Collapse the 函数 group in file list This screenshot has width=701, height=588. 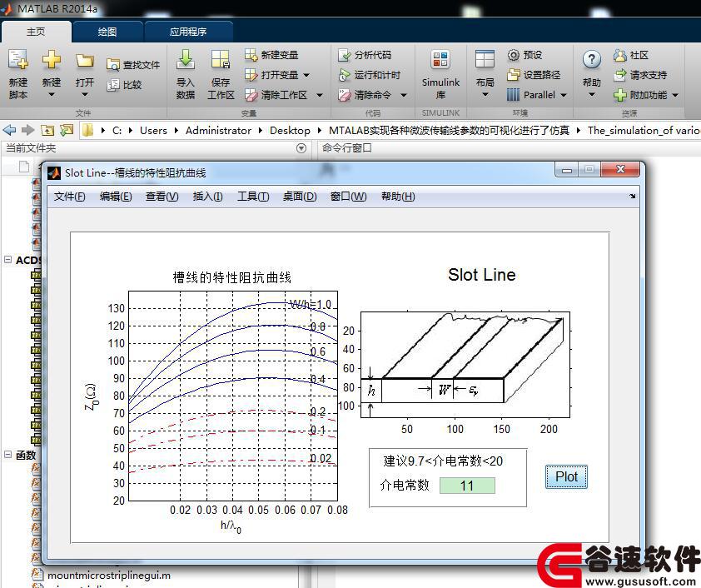tap(7, 455)
